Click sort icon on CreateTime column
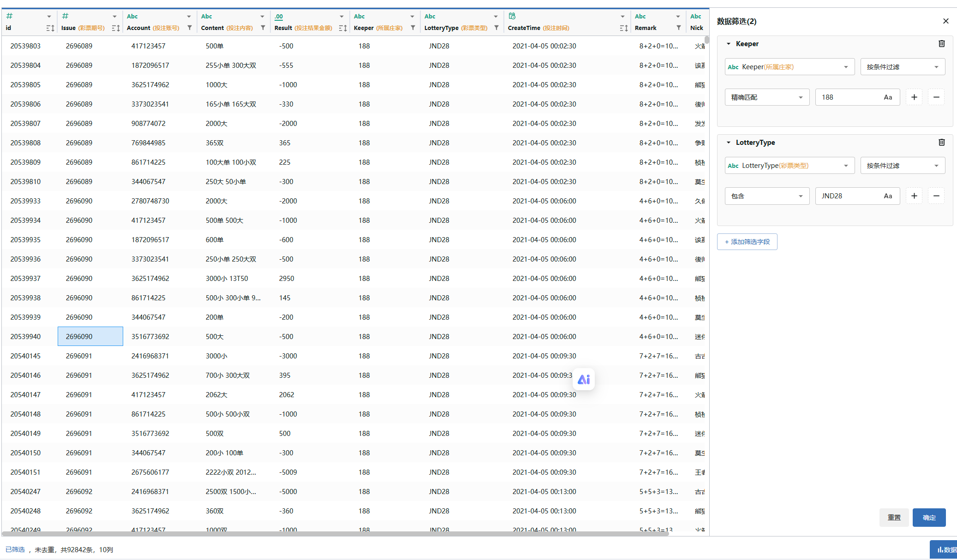 pyautogui.click(x=623, y=28)
